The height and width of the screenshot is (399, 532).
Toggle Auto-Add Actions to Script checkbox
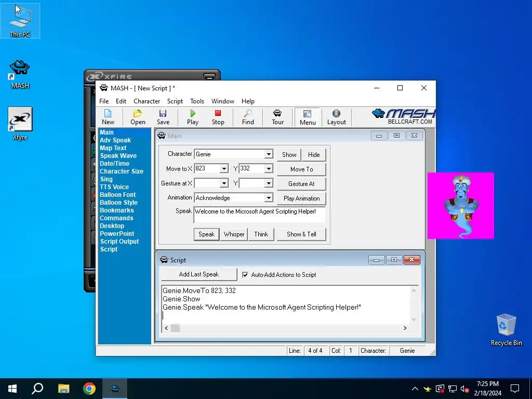coord(245,275)
